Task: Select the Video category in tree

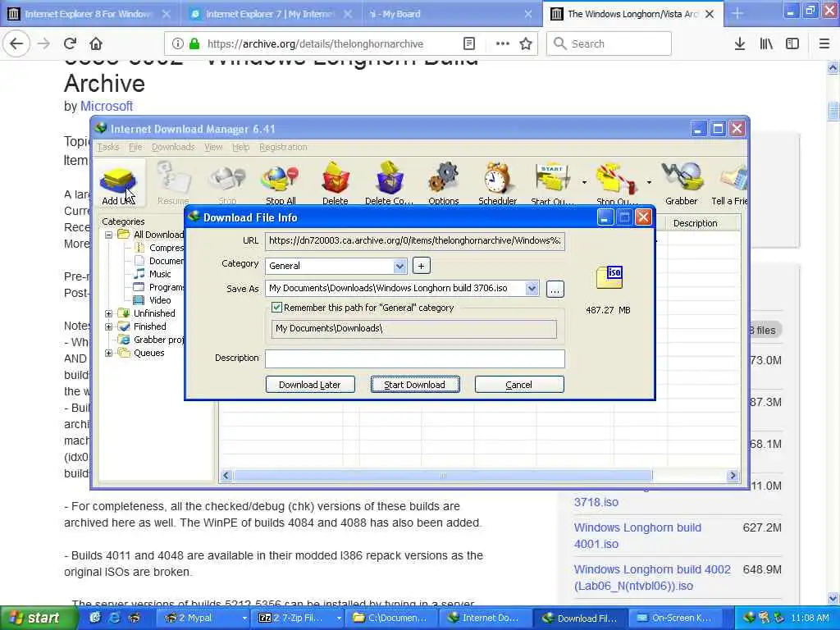Action: 160,300
